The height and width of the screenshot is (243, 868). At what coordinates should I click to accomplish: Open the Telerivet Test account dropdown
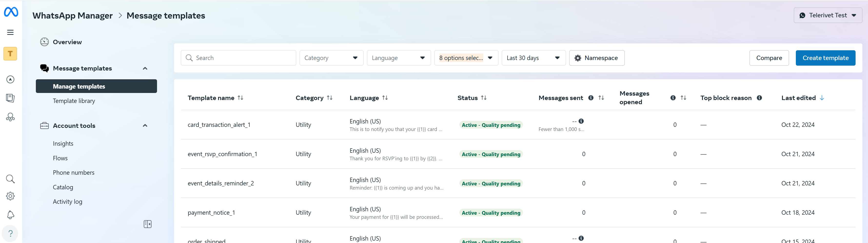(x=828, y=16)
